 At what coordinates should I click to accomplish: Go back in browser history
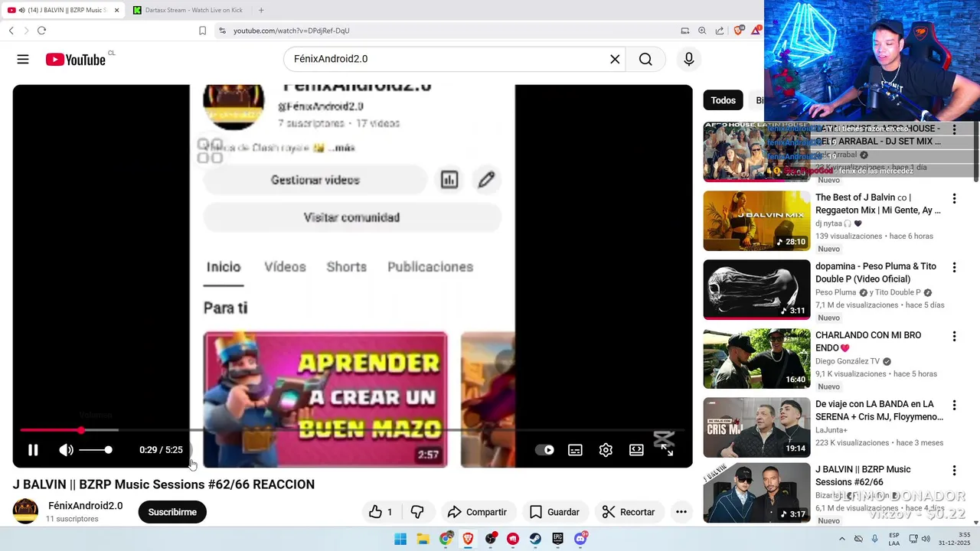(x=11, y=31)
